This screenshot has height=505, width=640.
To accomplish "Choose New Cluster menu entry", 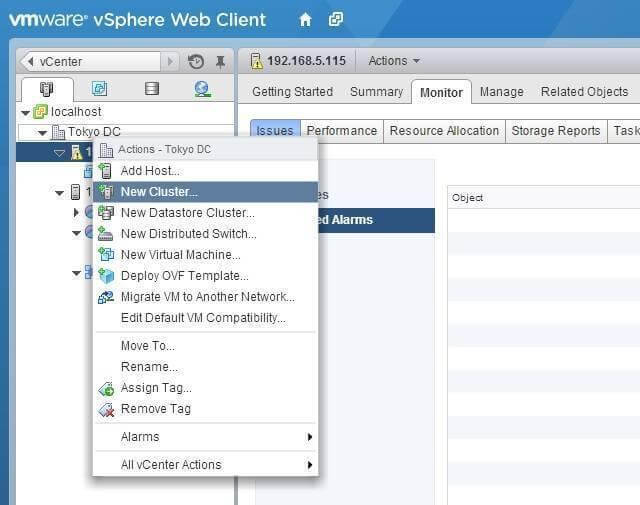I will click(205, 192).
